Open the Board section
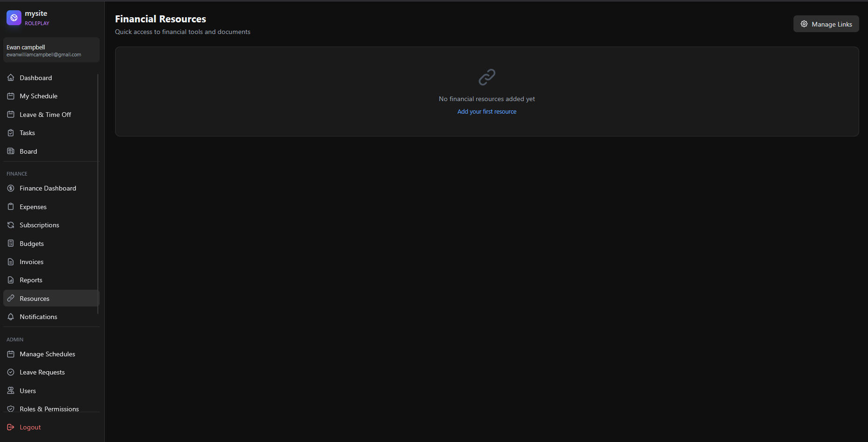The height and width of the screenshot is (442, 868). coord(28,151)
